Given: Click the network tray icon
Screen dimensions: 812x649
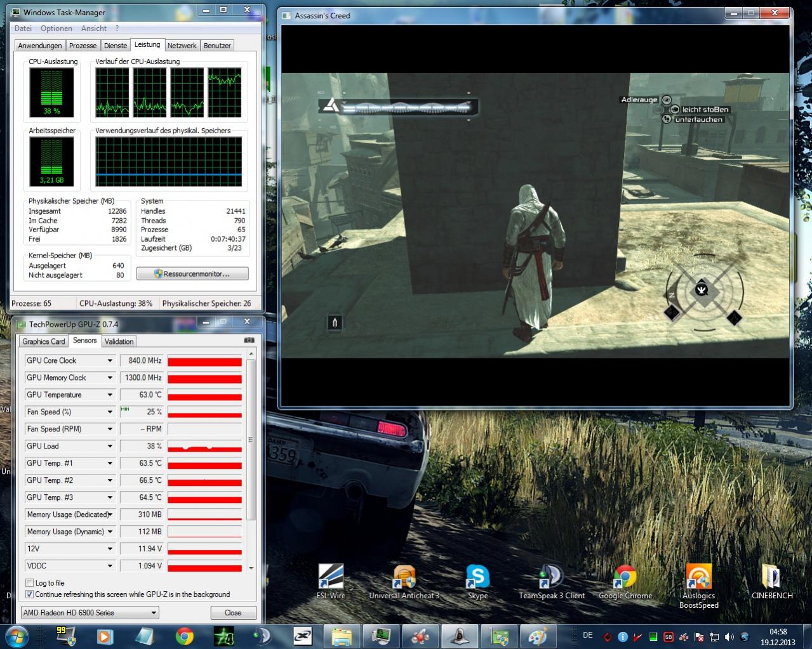Looking at the screenshot, I should [714, 636].
